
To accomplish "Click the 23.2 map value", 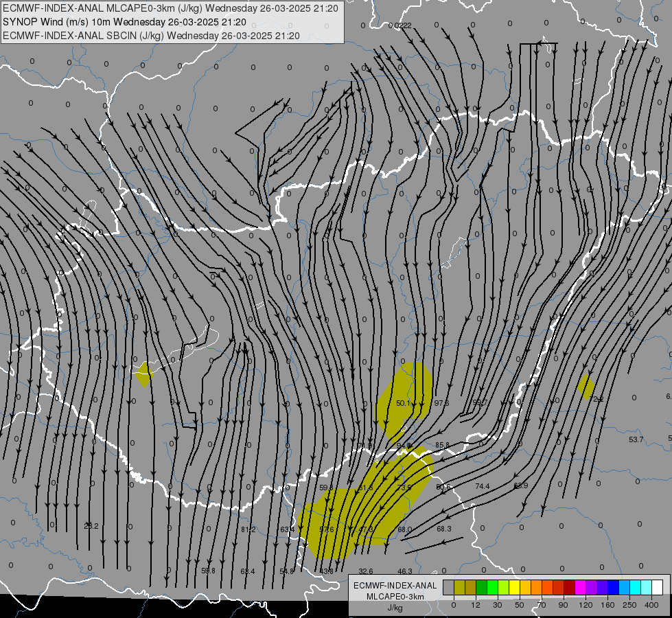I will 91,526.
